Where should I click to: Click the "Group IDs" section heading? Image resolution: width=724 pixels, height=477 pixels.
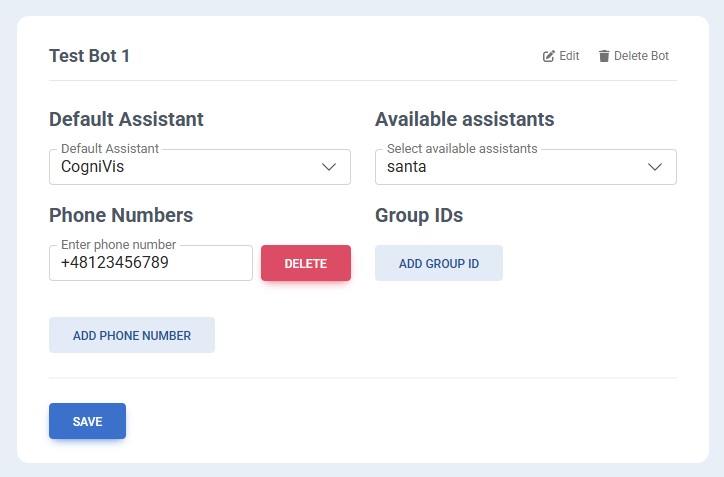click(x=419, y=215)
